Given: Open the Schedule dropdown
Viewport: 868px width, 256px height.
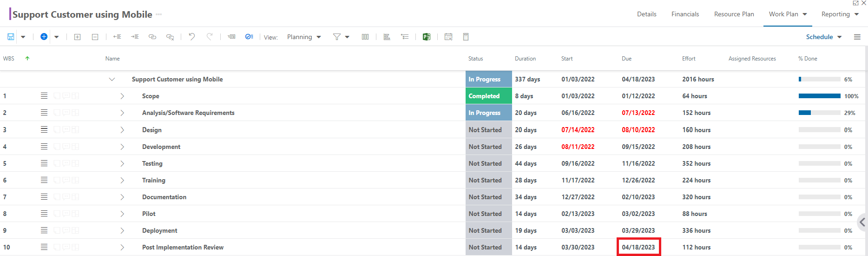Looking at the screenshot, I should [x=824, y=37].
